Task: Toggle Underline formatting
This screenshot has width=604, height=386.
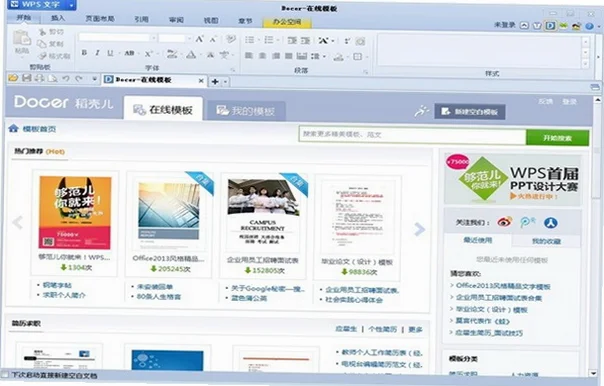Action: coord(110,53)
